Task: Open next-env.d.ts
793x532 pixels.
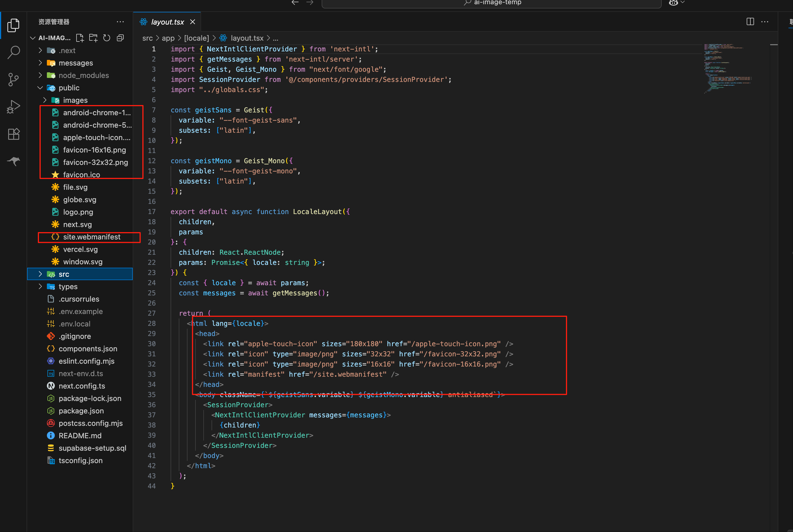Action: pos(80,374)
